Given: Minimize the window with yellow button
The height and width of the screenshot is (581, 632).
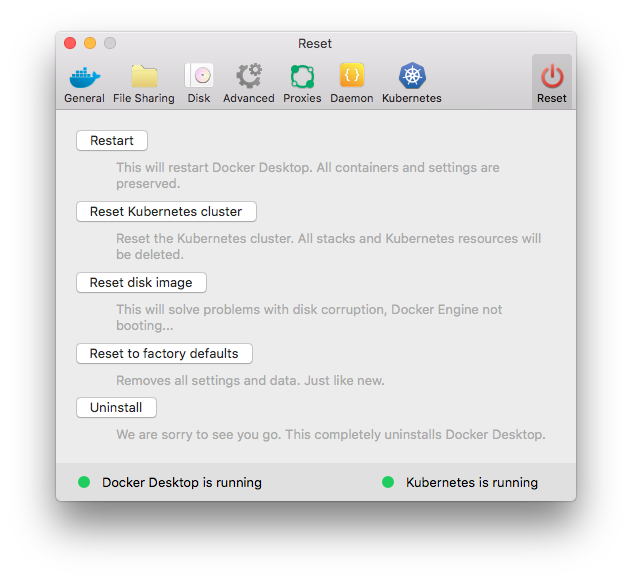Looking at the screenshot, I should 90,43.
